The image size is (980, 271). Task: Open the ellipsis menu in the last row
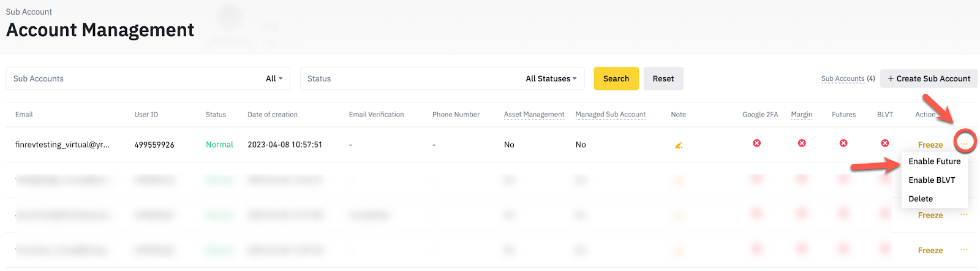(964, 250)
